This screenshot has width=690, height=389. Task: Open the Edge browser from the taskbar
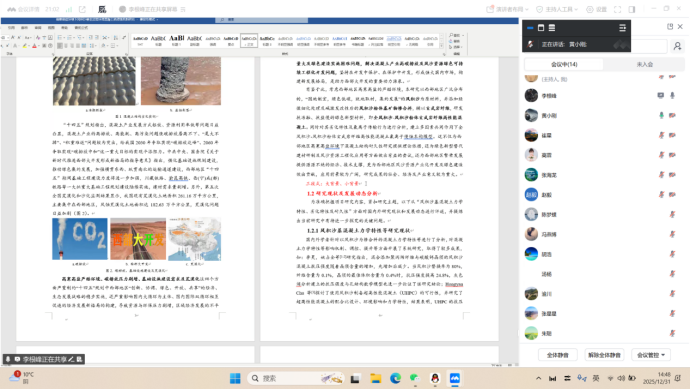(x=395, y=378)
